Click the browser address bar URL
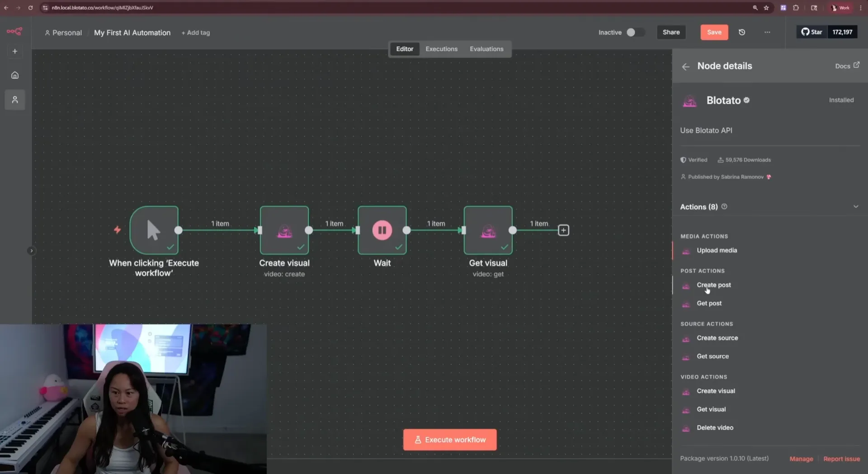The width and height of the screenshot is (868, 474). click(102, 8)
